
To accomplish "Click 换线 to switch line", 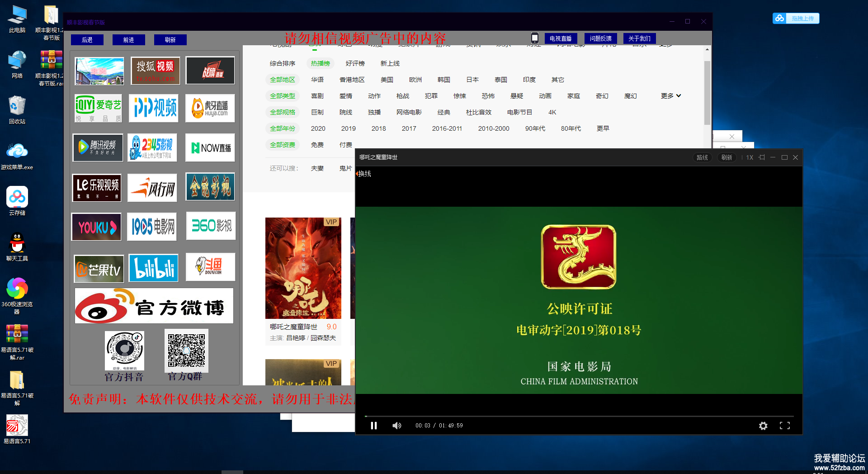I will click(364, 174).
